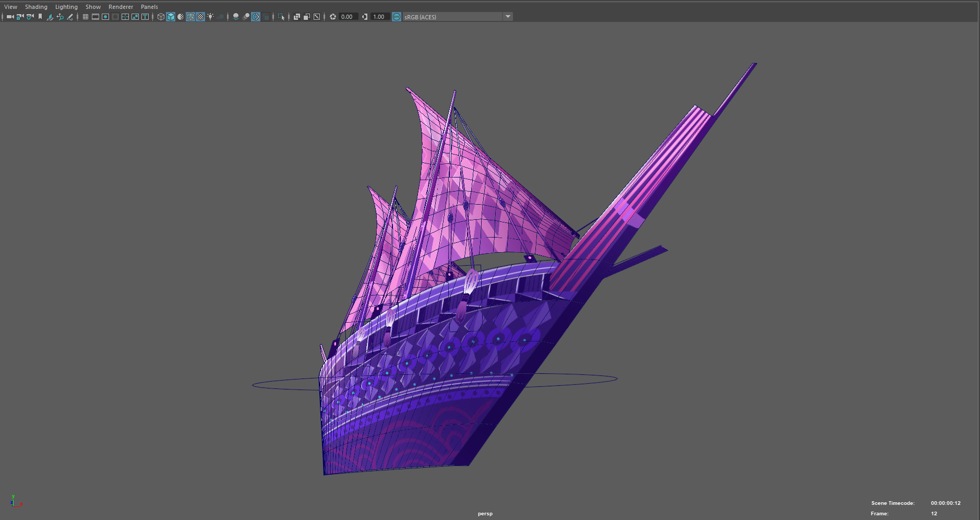Click the Frame: label
This screenshot has height=520, width=980.
click(880, 514)
